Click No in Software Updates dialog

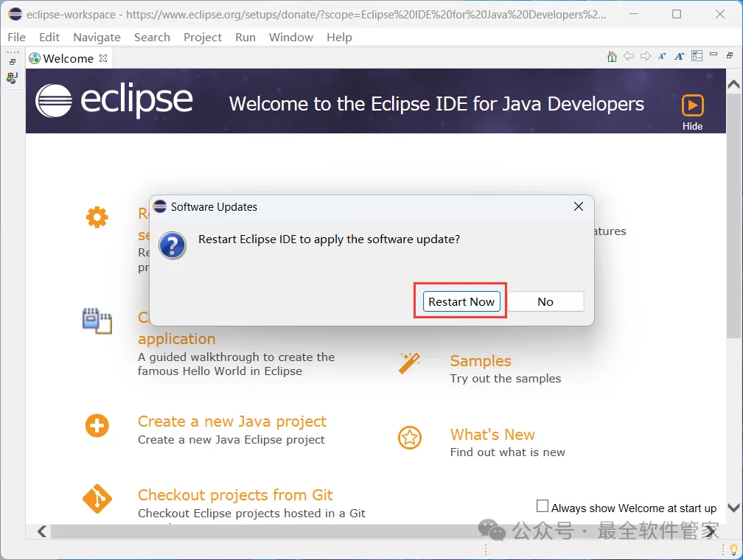pyautogui.click(x=545, y=302)
